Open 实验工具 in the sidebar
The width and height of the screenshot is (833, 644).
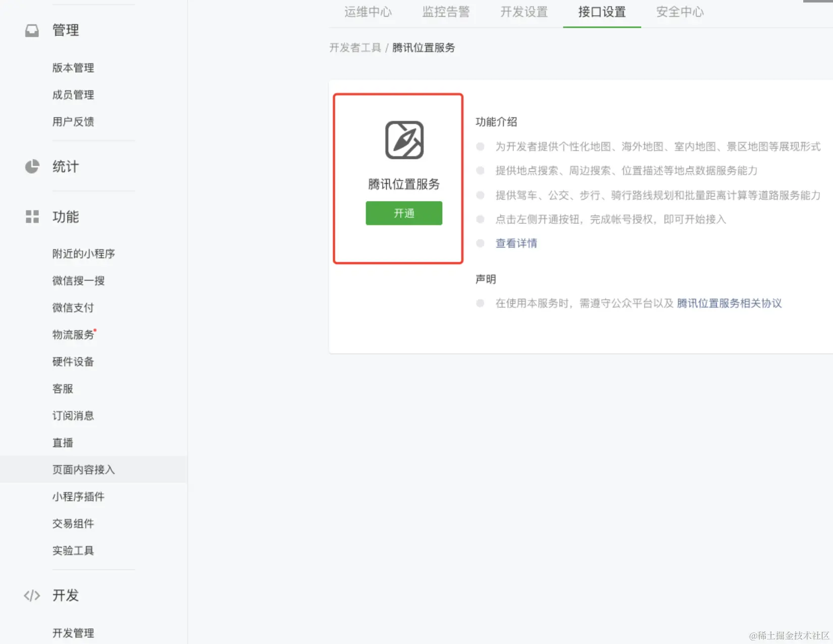(x=73, y=551)
